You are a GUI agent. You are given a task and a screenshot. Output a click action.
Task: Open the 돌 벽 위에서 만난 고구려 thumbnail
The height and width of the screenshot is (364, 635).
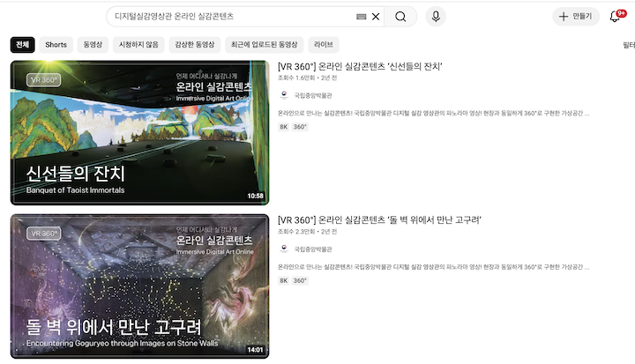pyautogui.click(x=139, y=286)
